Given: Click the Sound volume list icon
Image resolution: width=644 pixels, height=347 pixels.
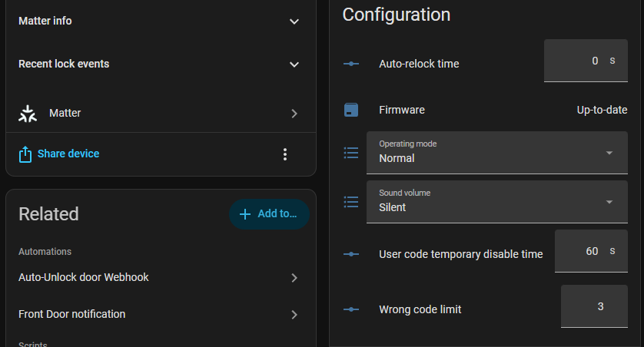Looking at the screenshot, I should (x=351, y=202).
